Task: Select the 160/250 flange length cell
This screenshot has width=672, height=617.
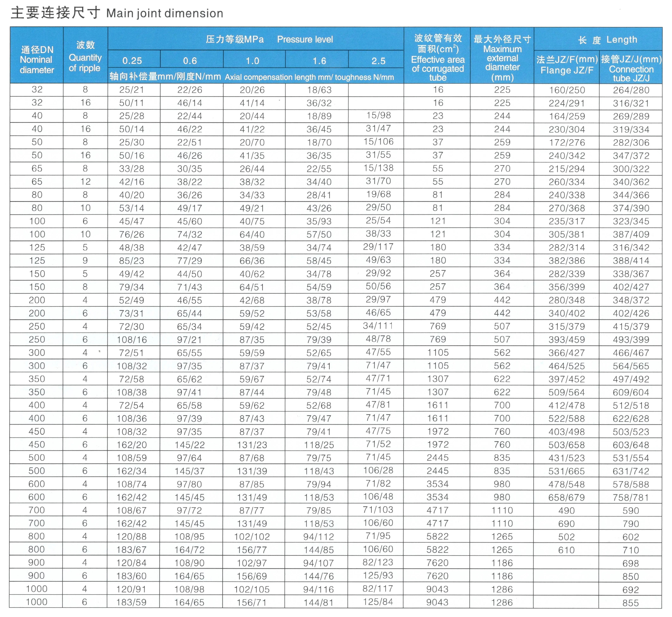Action: coord(567,90)
